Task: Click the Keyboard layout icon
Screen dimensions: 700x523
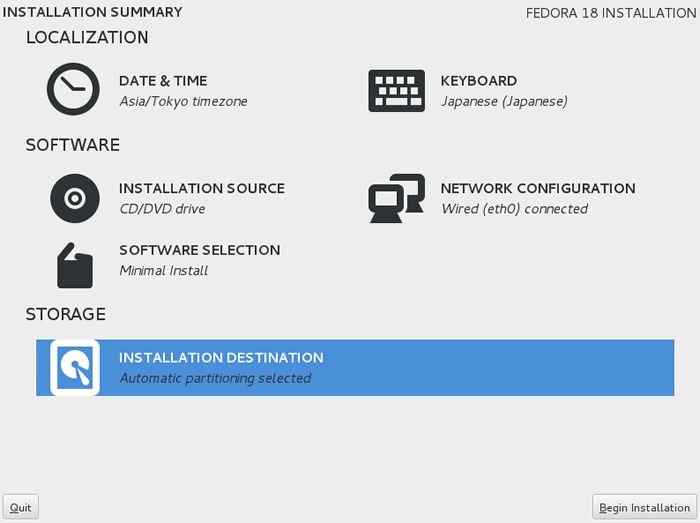Action: (x=396, y=91)
